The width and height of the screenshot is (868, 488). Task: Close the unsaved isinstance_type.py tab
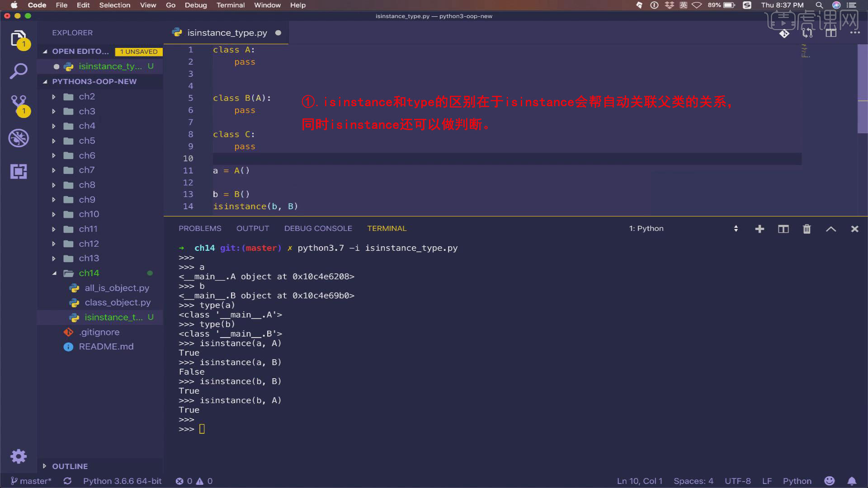coord(278,33)
